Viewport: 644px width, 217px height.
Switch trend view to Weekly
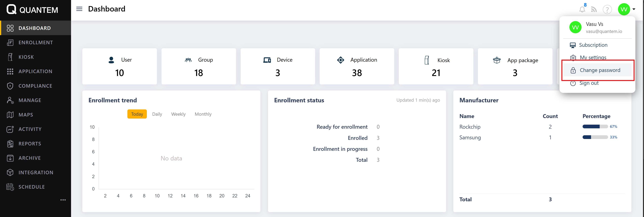(178, 114)
